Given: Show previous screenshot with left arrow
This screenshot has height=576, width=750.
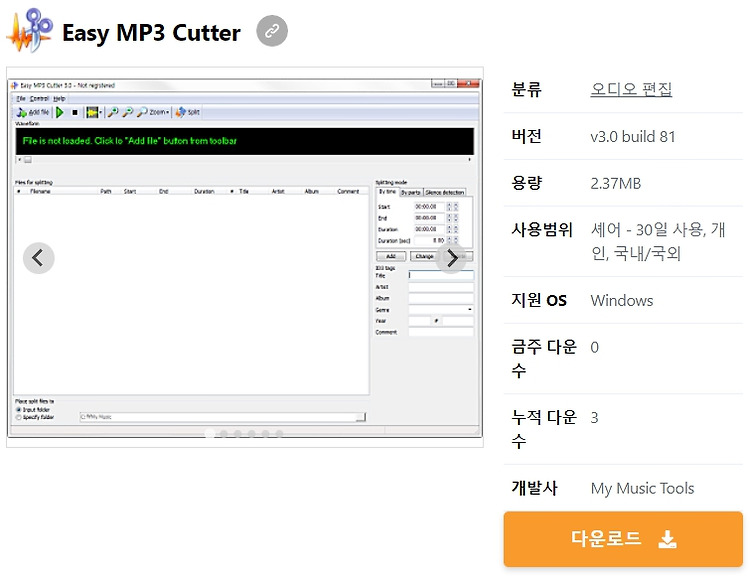Looking at the screenshot, I should (39, 258).
